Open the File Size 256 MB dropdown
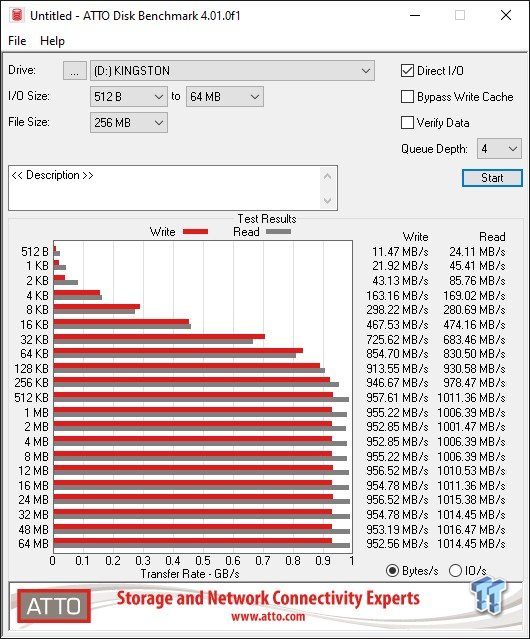This screenshot has height=639, width=530. pos(129,123)
